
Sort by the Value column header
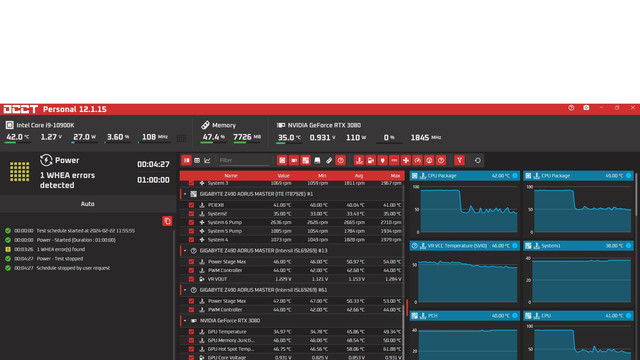tap(283, 176)
